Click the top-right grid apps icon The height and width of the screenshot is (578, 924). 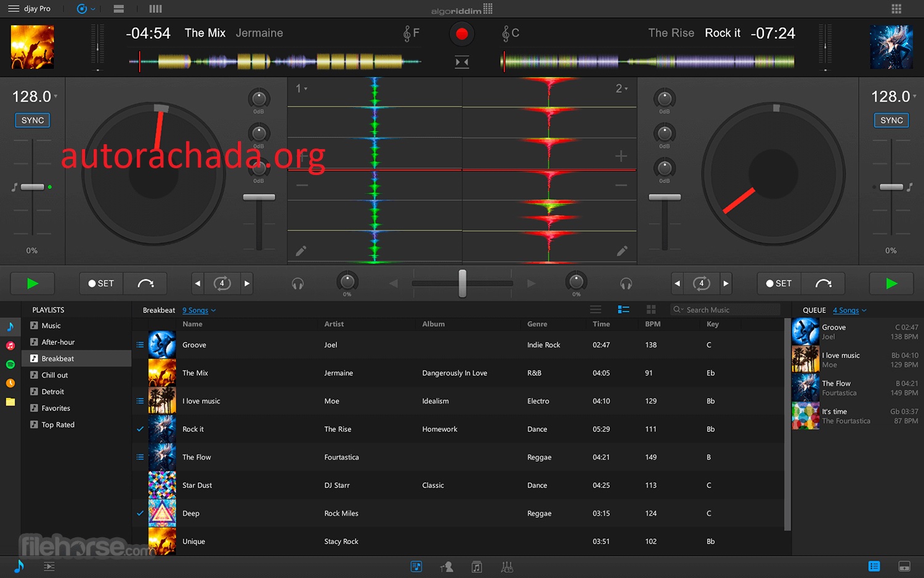(x=896, y=9)
